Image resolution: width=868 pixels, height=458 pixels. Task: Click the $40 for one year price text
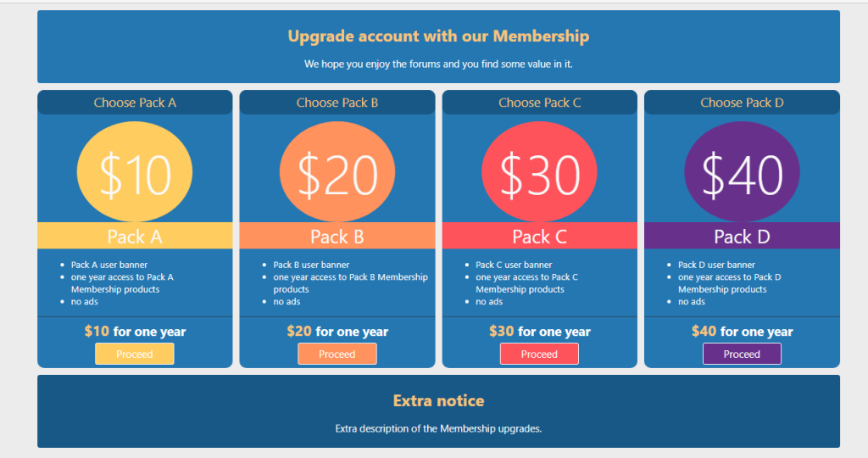coord(742,331)
